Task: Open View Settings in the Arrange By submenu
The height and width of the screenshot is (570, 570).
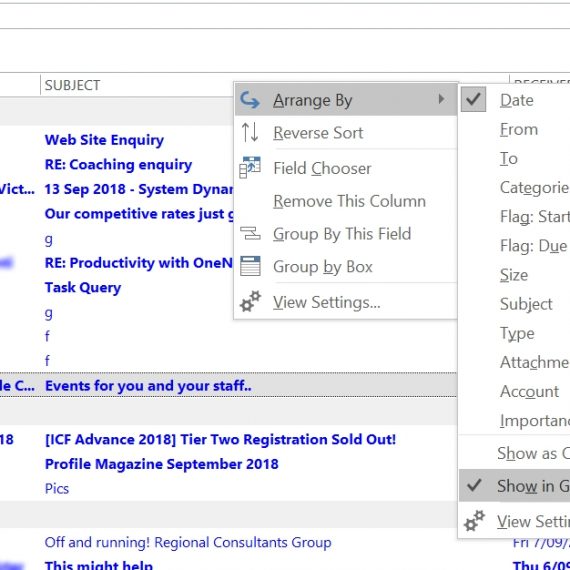Action: (514, 521)
